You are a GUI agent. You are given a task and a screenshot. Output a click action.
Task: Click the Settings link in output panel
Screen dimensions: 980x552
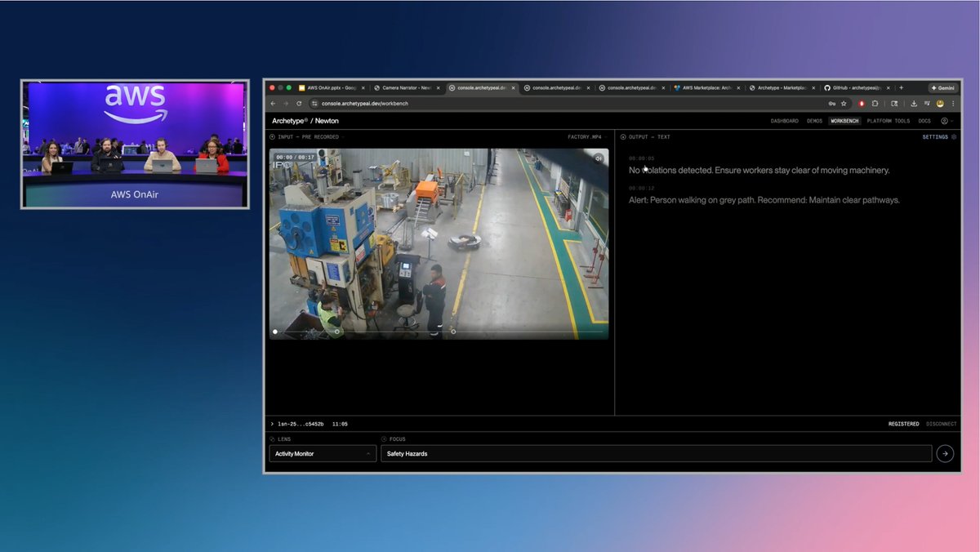click(935, 137)
